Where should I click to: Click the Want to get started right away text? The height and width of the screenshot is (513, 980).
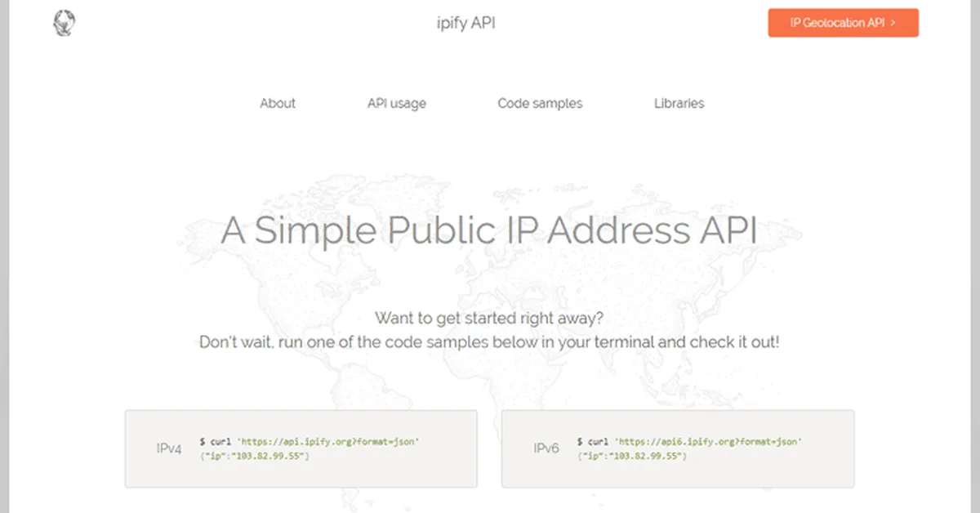[x=489, y=318]
